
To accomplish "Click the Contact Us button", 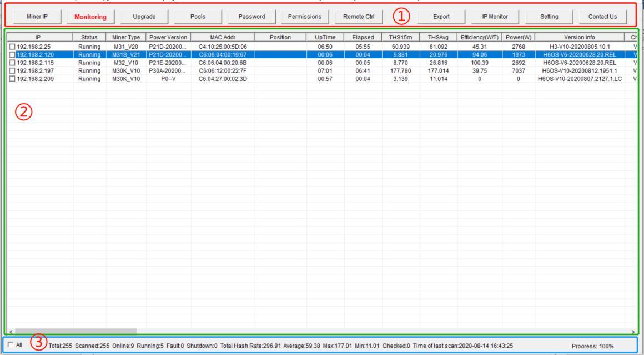I will pos(602,17).
